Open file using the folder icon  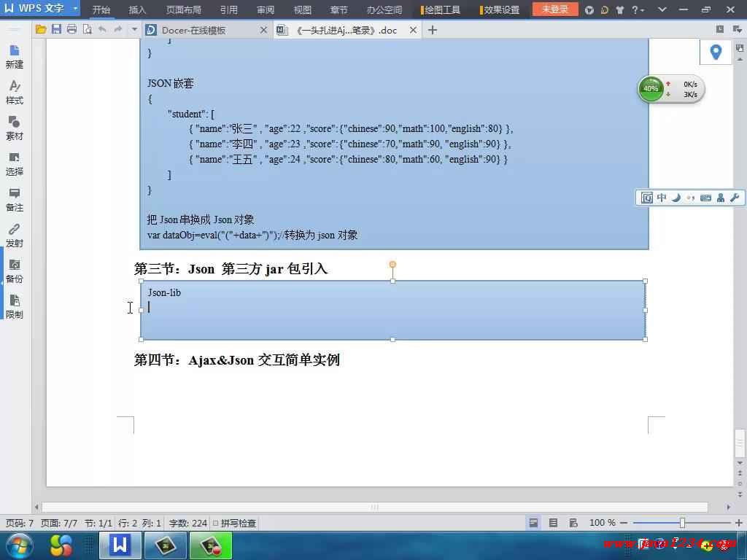click(x=41, y=30)
